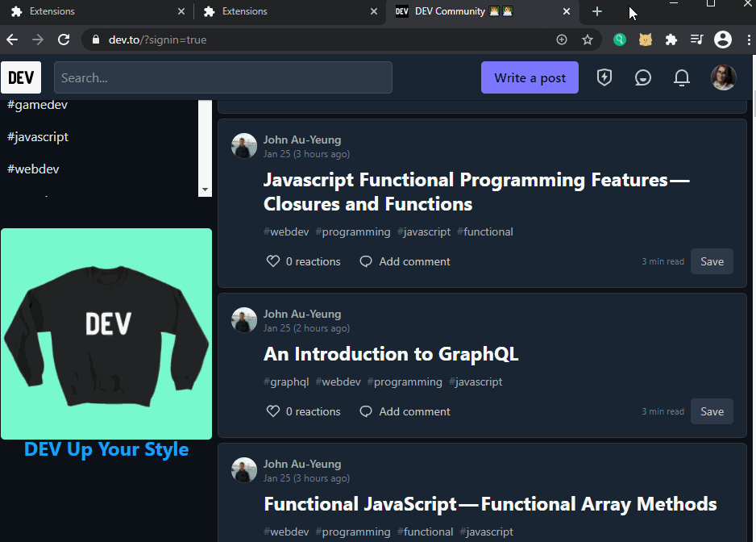756x542 pixels.
Task: Like the Closures and Functions post heart icon
Action: click(273, 261)
